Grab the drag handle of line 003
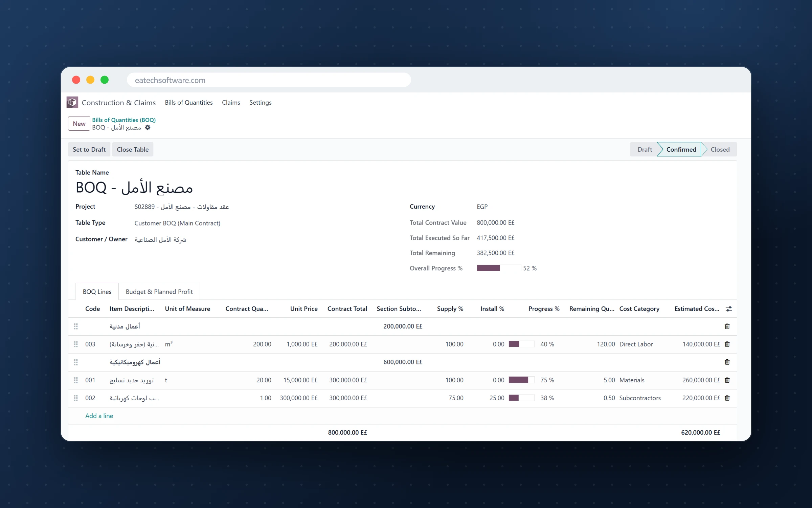Image resolution: width=812 pixels, height=508 pixels. tap(76, 344)
